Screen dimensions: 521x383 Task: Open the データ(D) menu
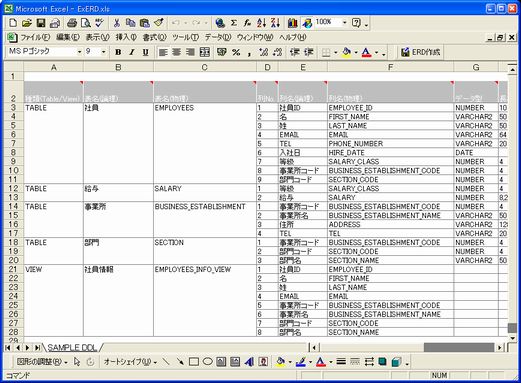point(218,37)
